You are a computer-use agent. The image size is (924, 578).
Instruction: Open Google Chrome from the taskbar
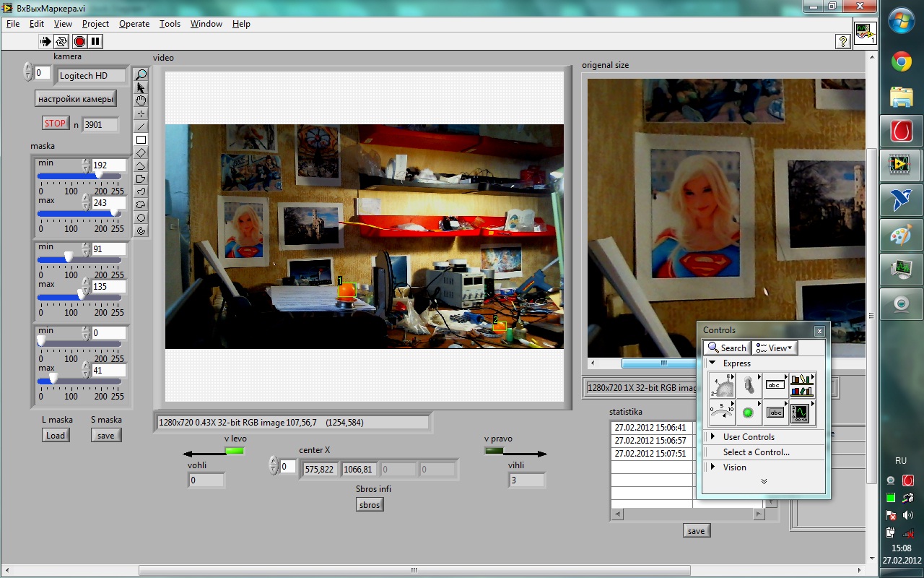(901, 62)
